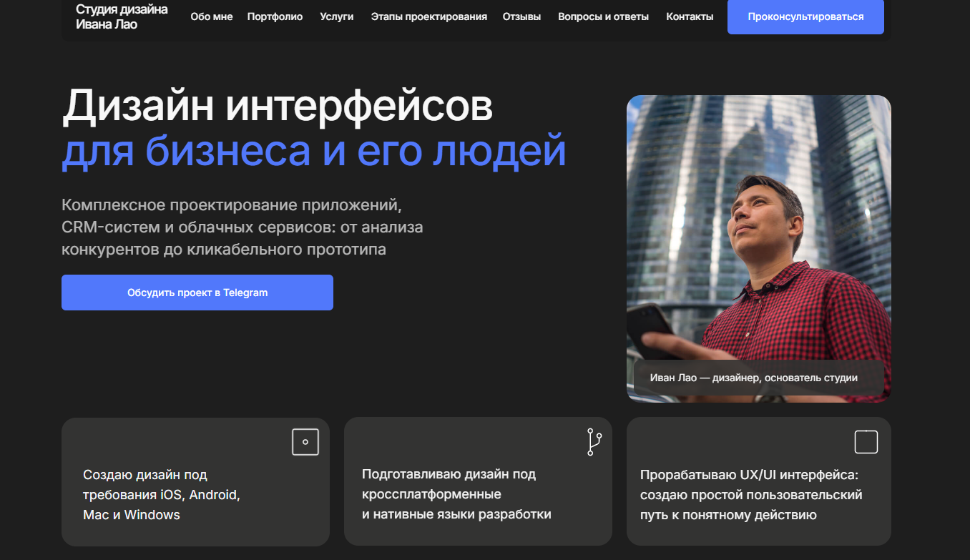The height and width of the screenshot is (560, 970).
Task: Click the square-with-dot icon on first card
Action: click(x=305, y=441)
